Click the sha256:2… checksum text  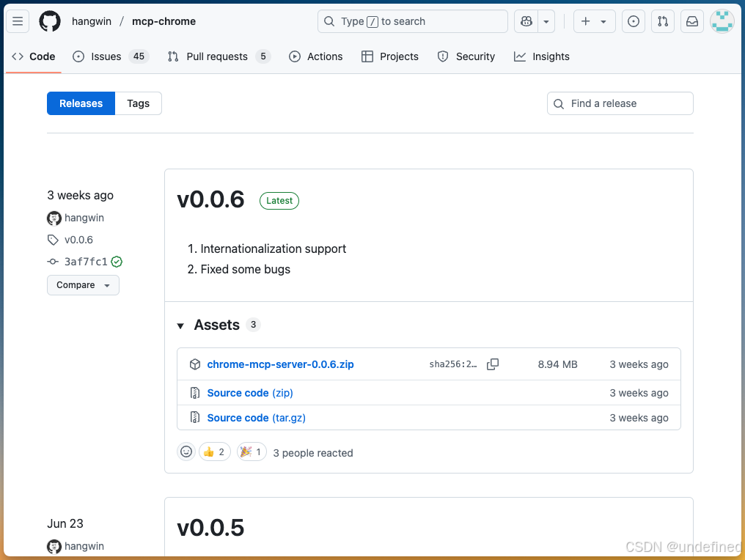(x=453, y=364)
